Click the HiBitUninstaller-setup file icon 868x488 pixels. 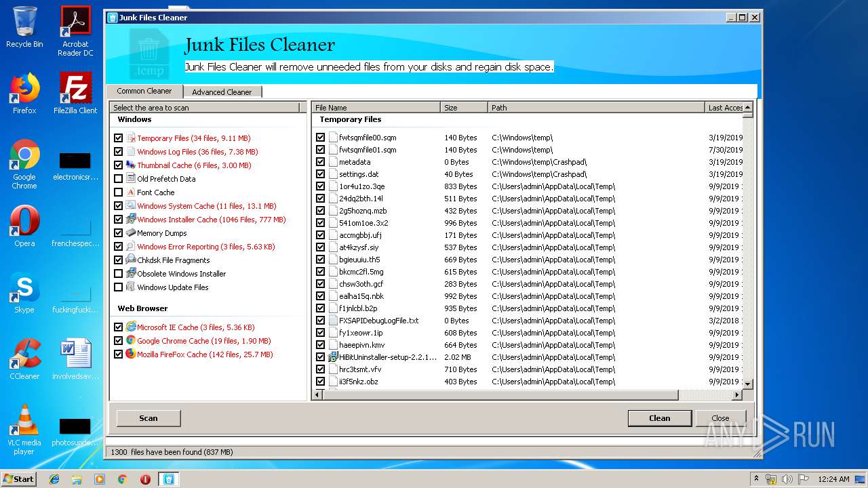point(333,357)
